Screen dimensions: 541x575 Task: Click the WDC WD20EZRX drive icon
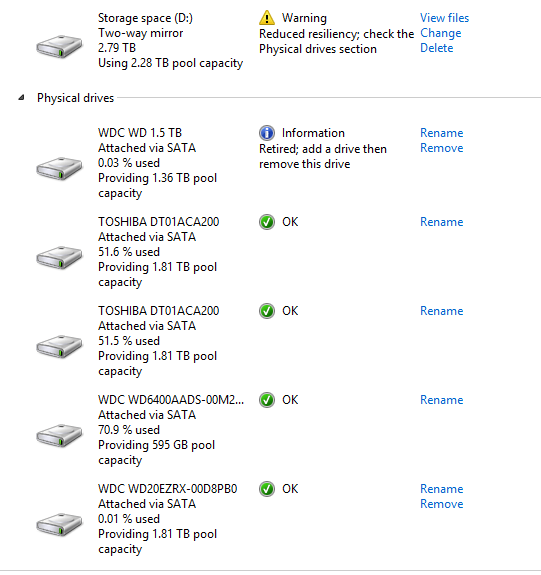point(59,524)
